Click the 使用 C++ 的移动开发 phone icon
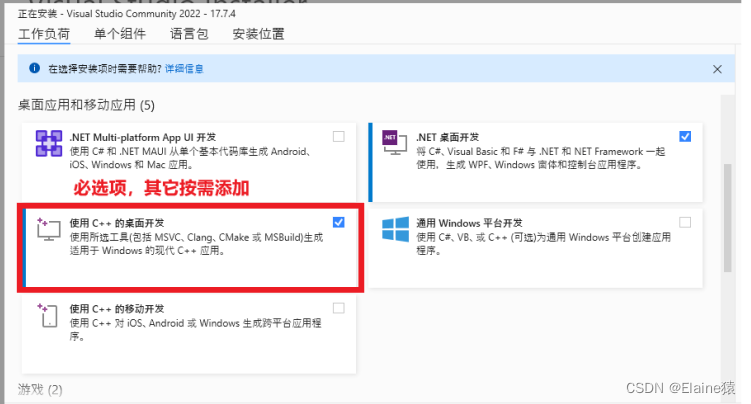This screenshot has width=751, height=404. pos(47,315)
